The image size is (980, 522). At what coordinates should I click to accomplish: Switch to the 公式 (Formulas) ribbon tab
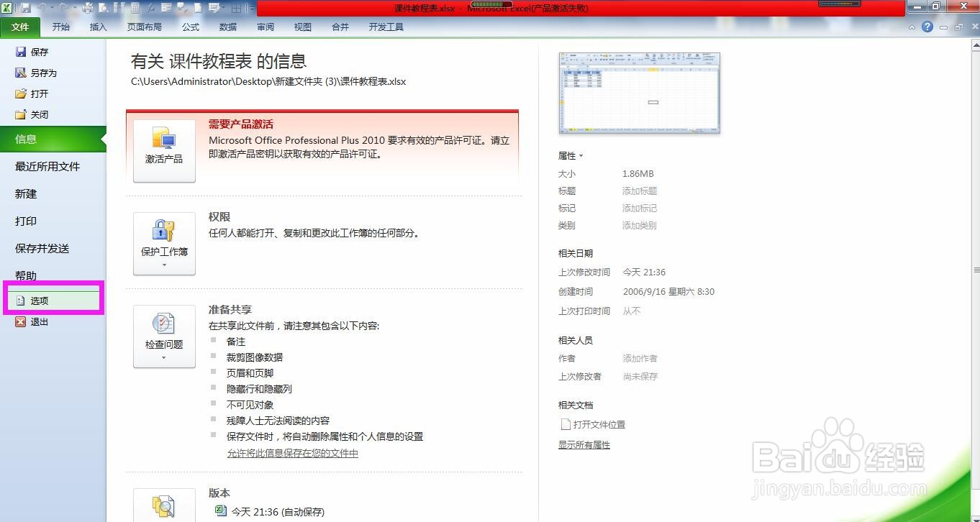(x=190, y=27)
